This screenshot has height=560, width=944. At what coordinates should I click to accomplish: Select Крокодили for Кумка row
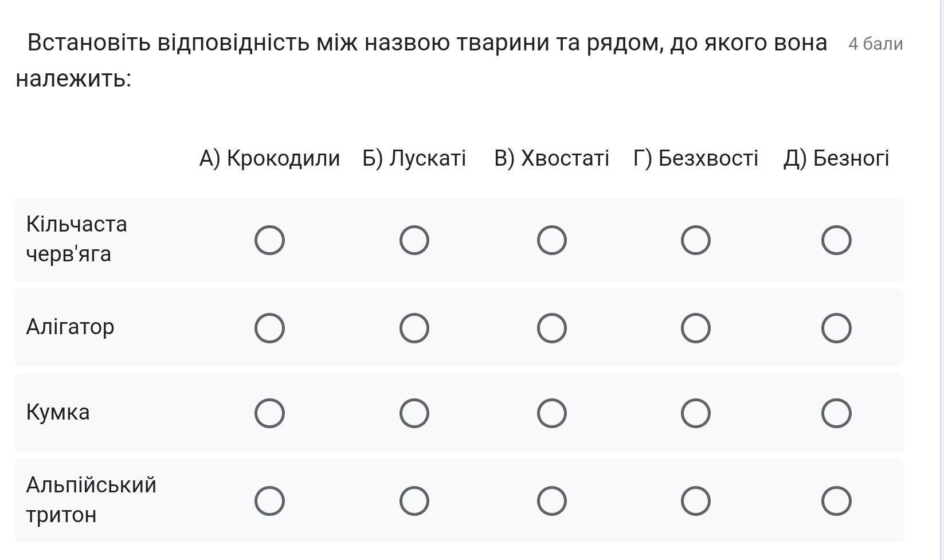pos(269,413)
